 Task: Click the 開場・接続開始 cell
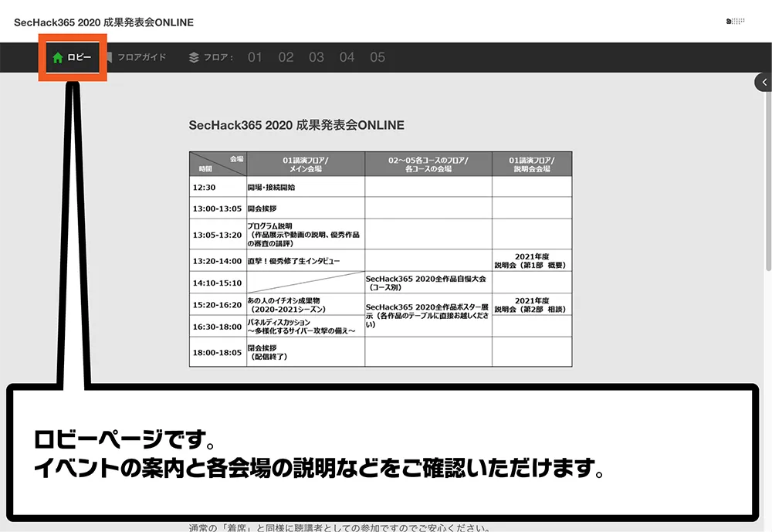tap(305, 187)
